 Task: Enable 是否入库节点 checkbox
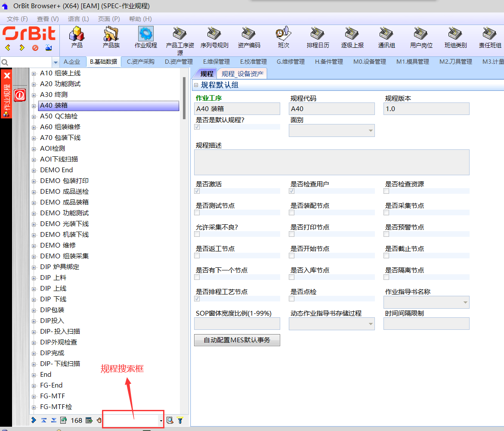pos(291,277)
